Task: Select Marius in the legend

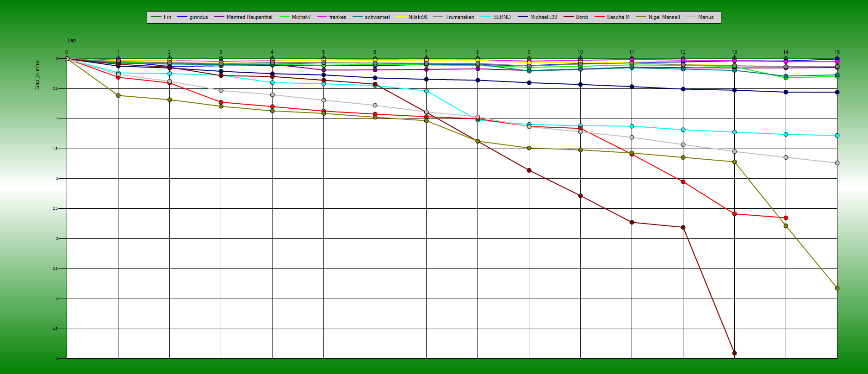Action: point(700,17)
